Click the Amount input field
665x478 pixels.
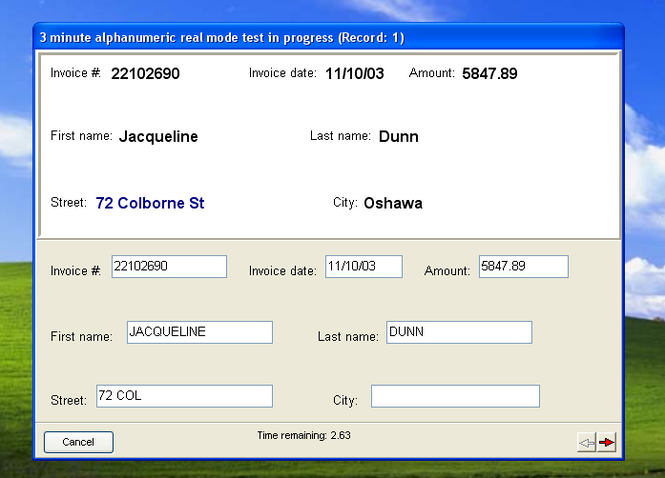pos(524,266)
